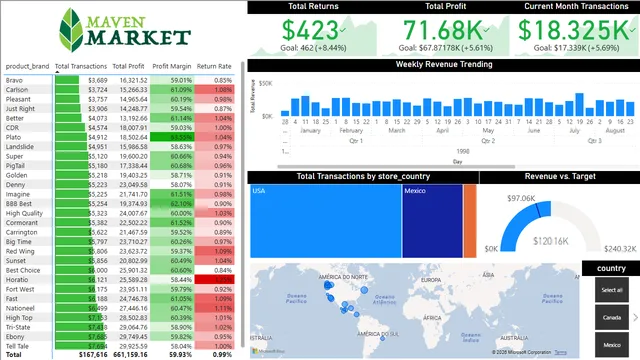This screenshot has width=640, height=360.
Task: Select the Landslide brand row
Action: tap(120, 147)
